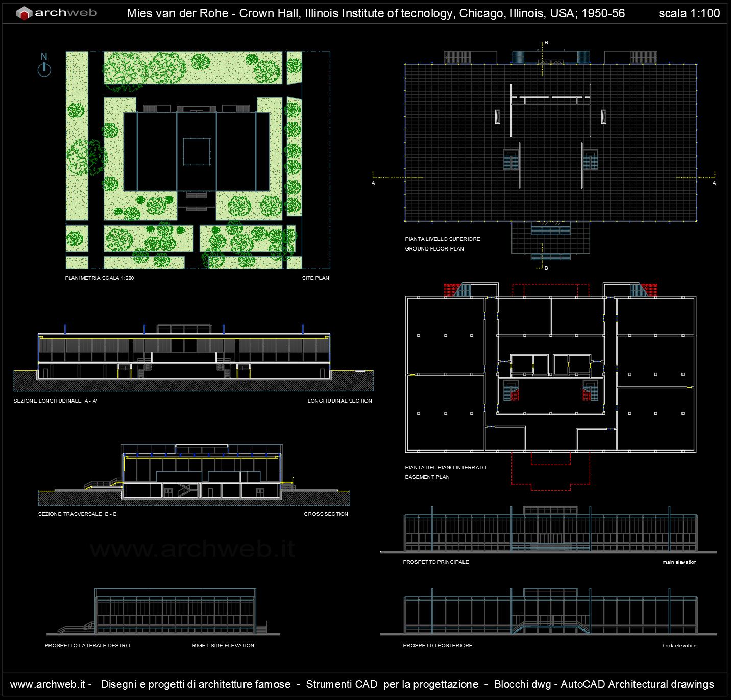731x700 pixels.
Task: Click 'Strumenti CAD per la progettazione' text
Action: pyautogui.click(x=392, y=684)
